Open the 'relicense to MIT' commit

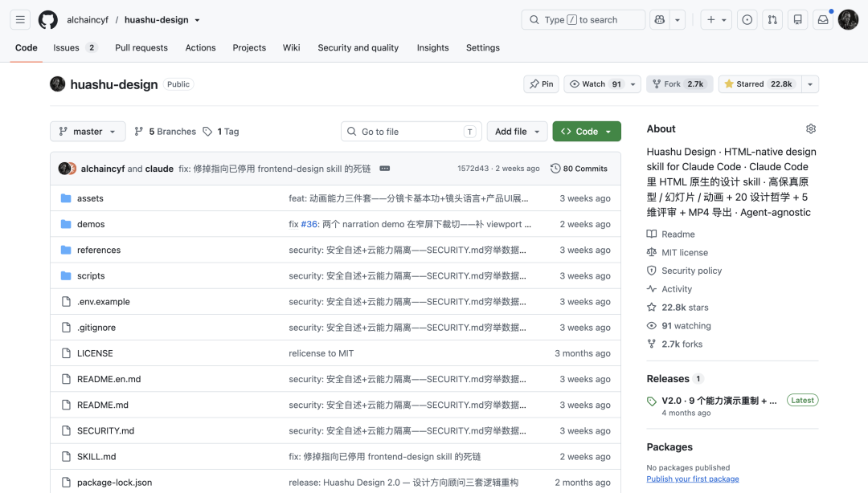pos(321,353)
